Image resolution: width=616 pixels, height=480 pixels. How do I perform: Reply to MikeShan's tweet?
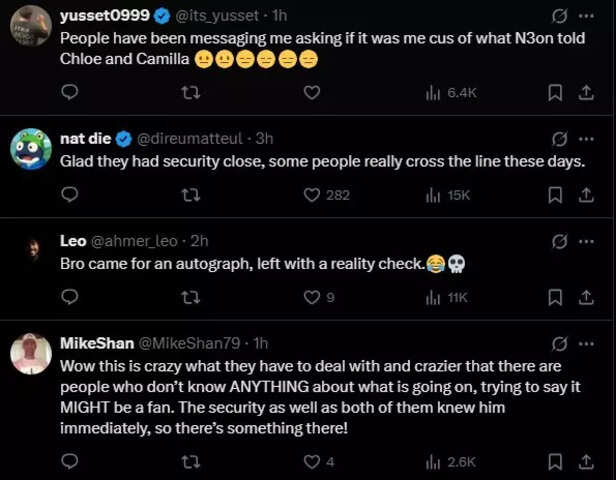[70, 462]
